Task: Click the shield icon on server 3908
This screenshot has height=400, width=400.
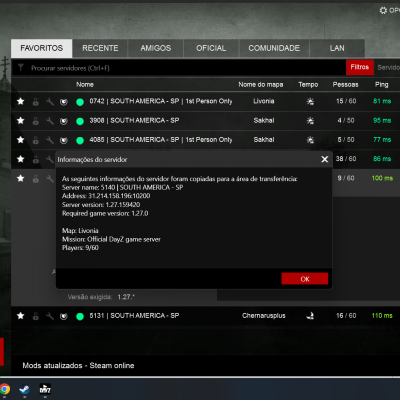Action: click(64, 121)
